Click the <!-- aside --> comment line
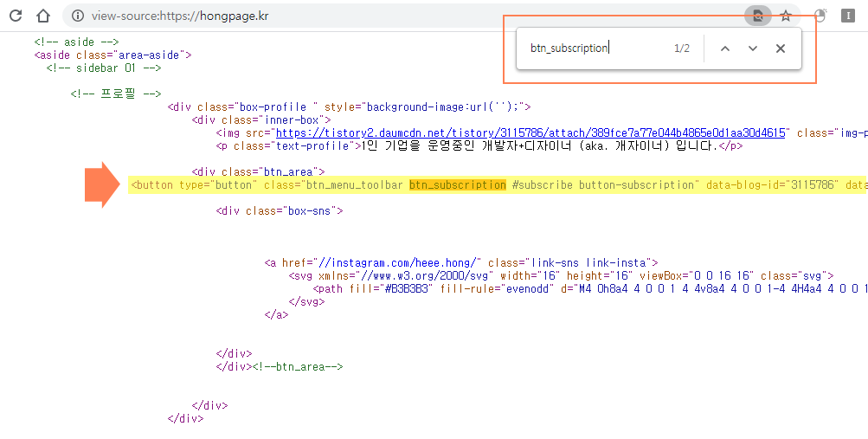Screen dimensions: 868x439 click(x=76, y=42)
